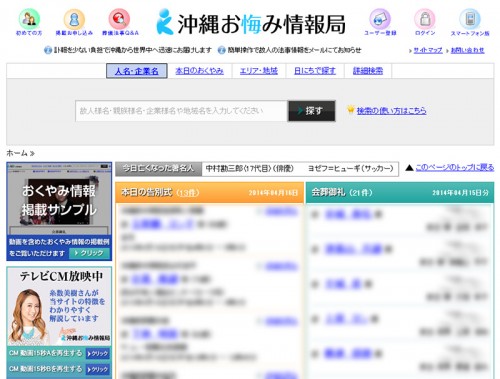Open the 本日の告別式 (13件) count link
This screenshot has width=500, height=379.
(x=188, y=193)
